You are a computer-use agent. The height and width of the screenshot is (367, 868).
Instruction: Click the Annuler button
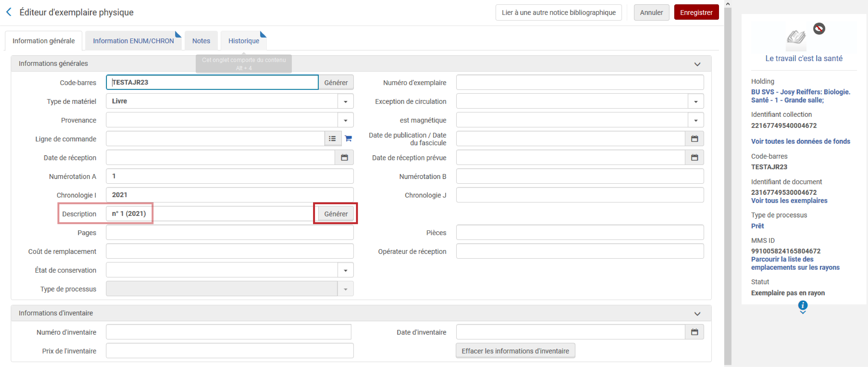click(x=651, y=12)
